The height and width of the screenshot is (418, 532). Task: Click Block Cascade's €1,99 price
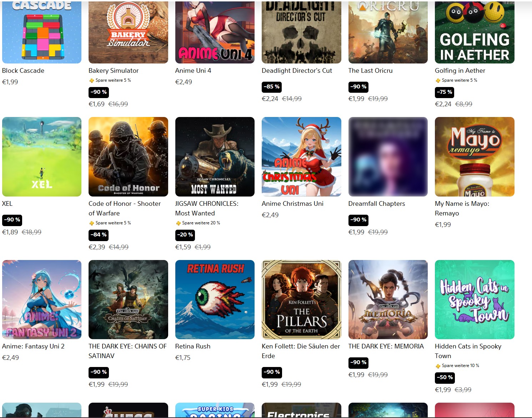(x=10, y=82)
